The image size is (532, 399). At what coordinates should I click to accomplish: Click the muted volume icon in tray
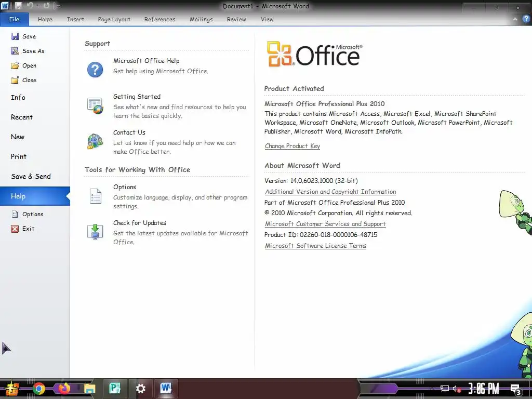click(457, 389)
